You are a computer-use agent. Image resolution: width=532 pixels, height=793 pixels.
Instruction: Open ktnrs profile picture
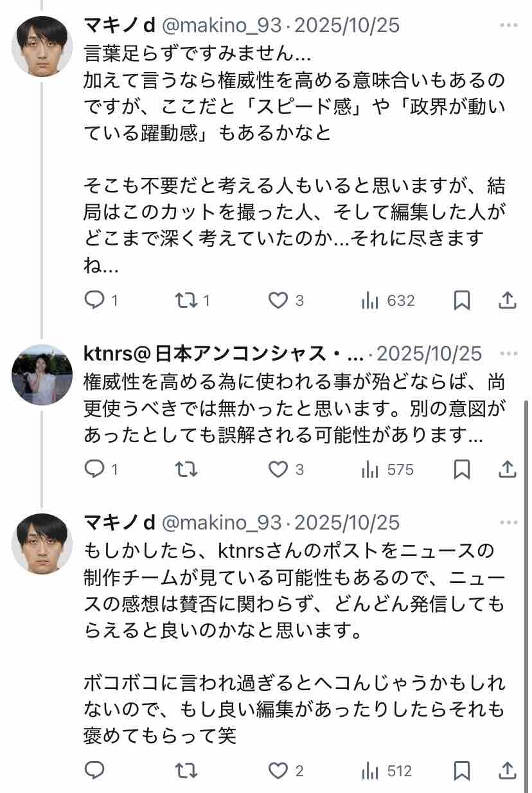42,375
